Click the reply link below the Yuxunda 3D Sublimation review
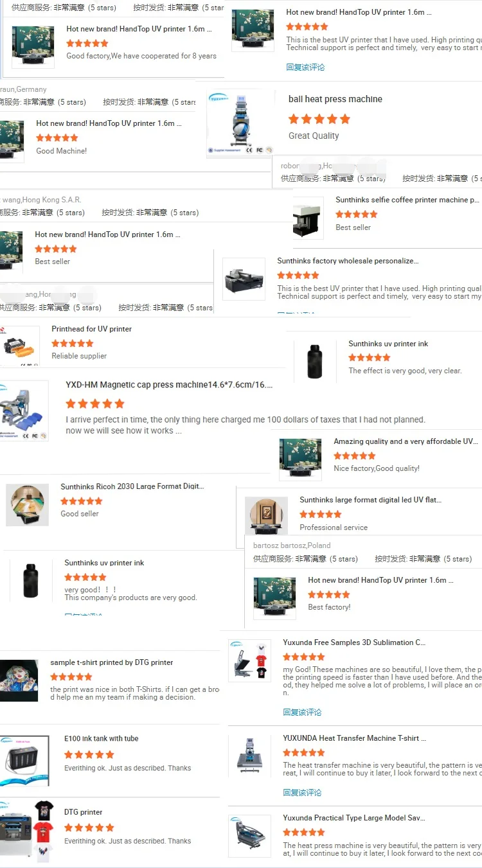 coord(302,712)
